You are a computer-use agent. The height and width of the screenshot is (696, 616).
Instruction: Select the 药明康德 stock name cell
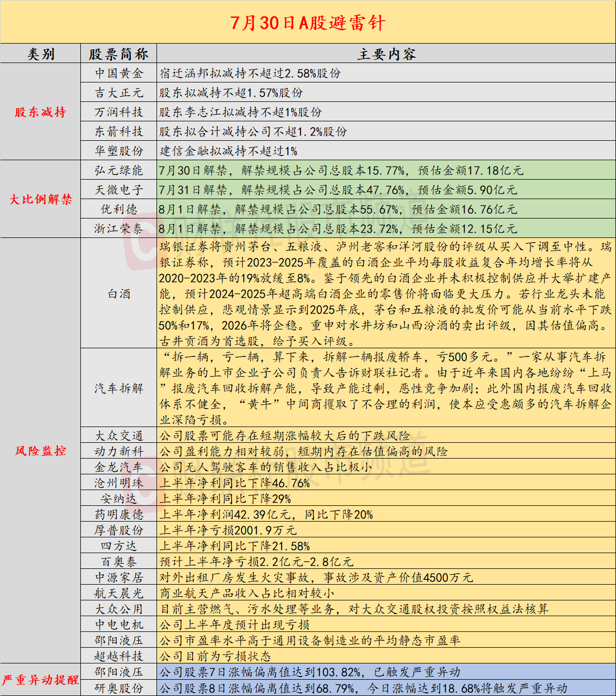tap(119, 514)
